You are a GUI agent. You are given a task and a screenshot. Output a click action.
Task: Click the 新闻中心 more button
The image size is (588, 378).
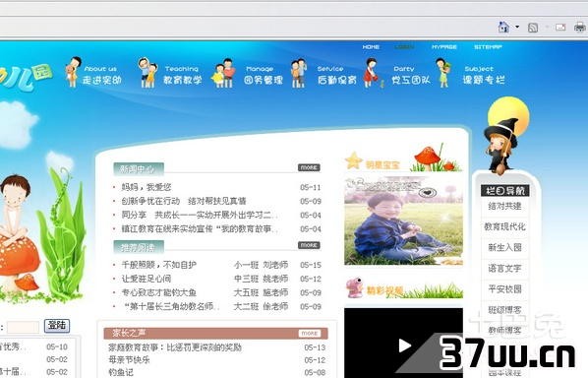(x=309, y=167)
